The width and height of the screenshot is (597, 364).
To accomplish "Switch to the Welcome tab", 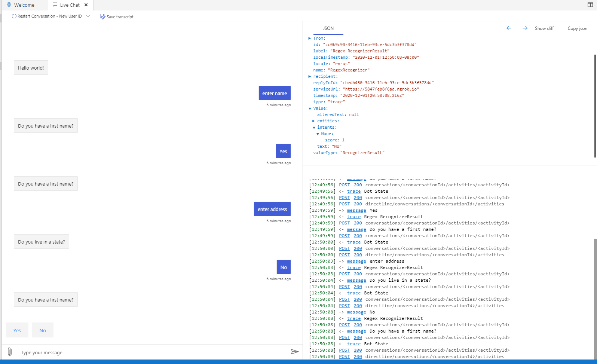I will [x=24, y=5].
